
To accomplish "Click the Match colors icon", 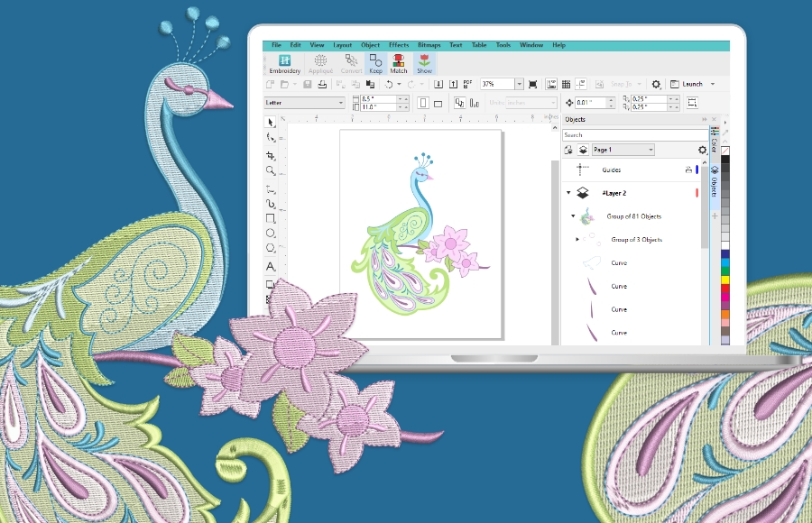I will pos(399,64).
